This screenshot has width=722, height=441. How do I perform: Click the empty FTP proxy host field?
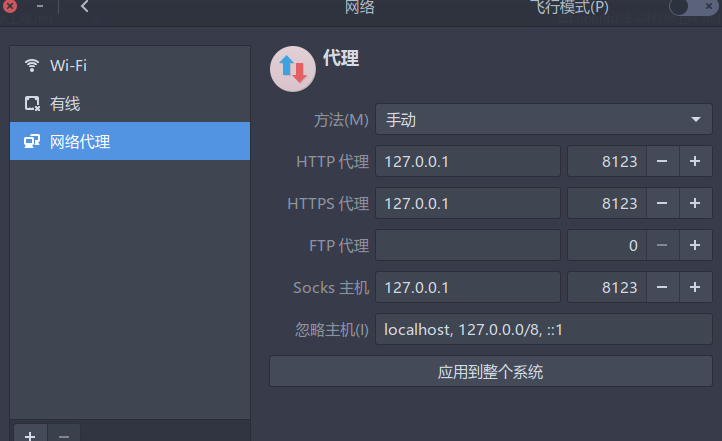point(468,245)
